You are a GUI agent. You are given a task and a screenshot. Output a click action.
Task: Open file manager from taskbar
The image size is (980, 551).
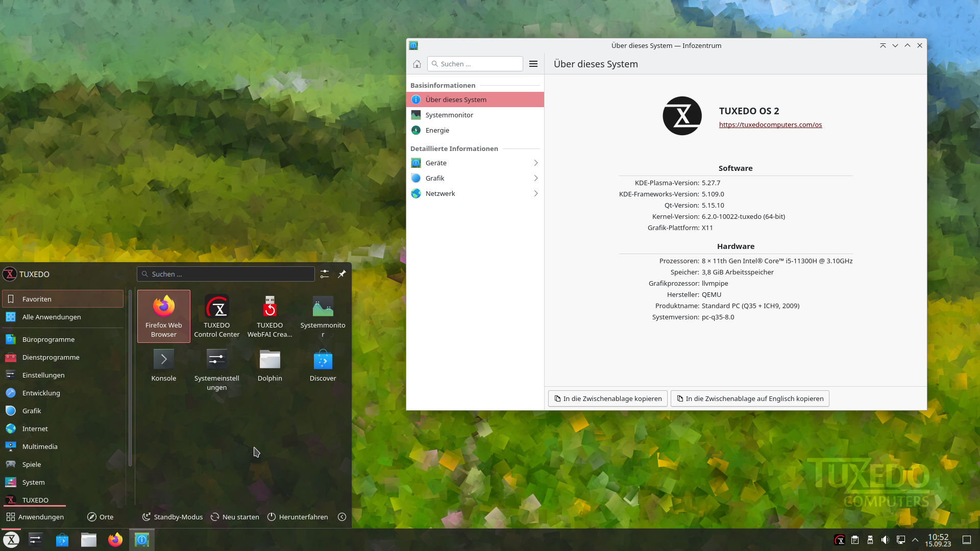[89, 540]
